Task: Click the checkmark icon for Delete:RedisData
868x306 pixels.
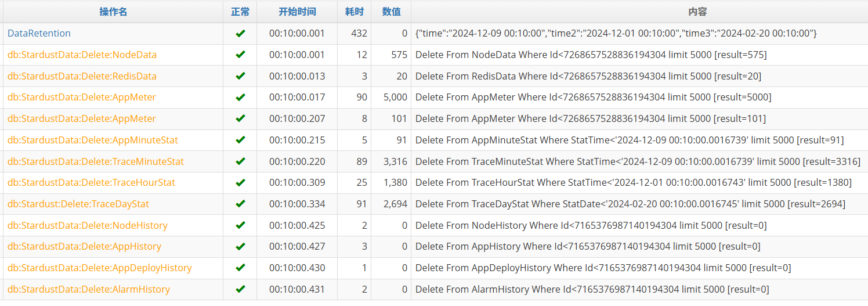Action: pyautogui.click(x=240, y=76)
